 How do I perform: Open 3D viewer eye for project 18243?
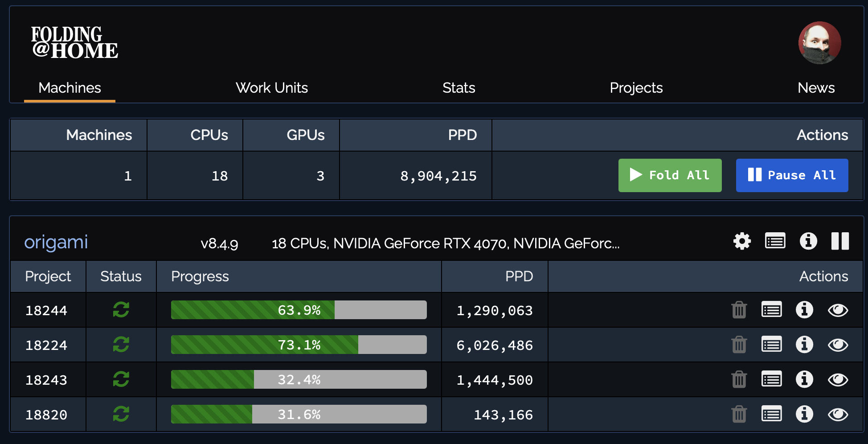pyautogui.click(x=838, y=379)
